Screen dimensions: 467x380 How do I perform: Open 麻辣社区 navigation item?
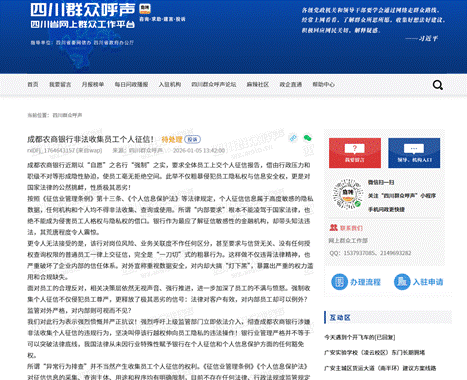click(258, 84)
